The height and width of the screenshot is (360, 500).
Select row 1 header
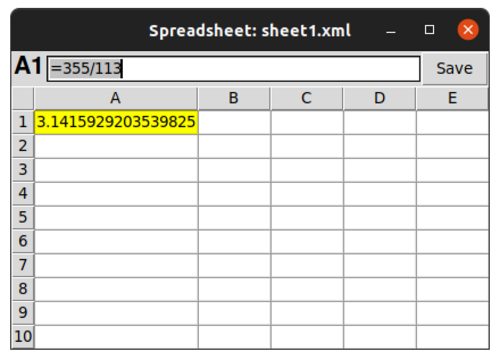[23, 122]
